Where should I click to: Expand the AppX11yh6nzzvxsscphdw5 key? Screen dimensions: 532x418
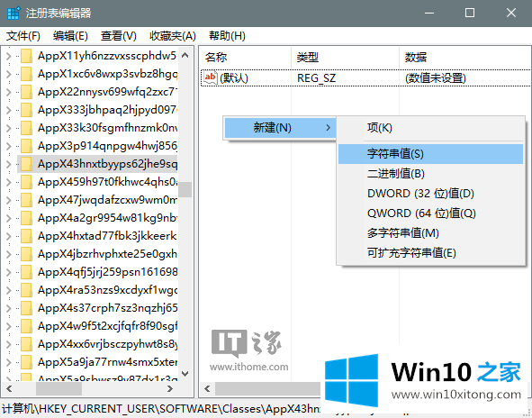pyautogui.click(x=9, y=56)
